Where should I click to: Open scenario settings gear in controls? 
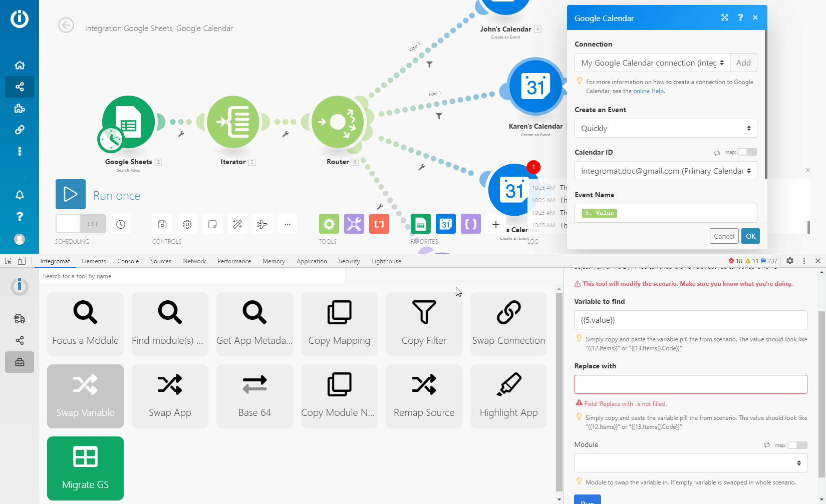click(187, 224)
